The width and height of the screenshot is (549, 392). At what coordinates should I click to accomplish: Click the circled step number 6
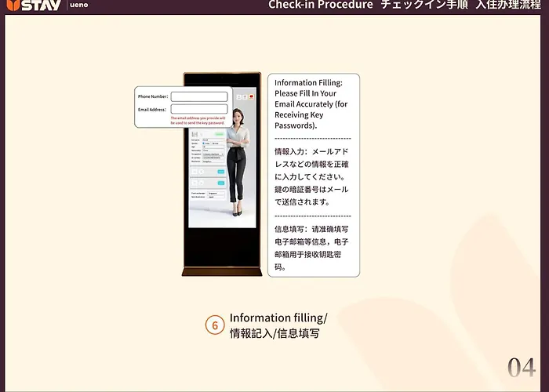pos(215,325)
